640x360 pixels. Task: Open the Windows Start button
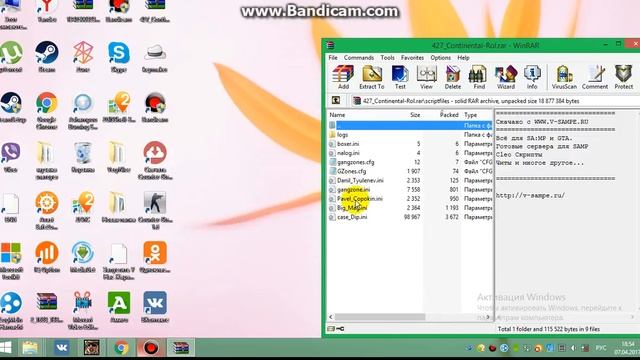coord(6,348)
